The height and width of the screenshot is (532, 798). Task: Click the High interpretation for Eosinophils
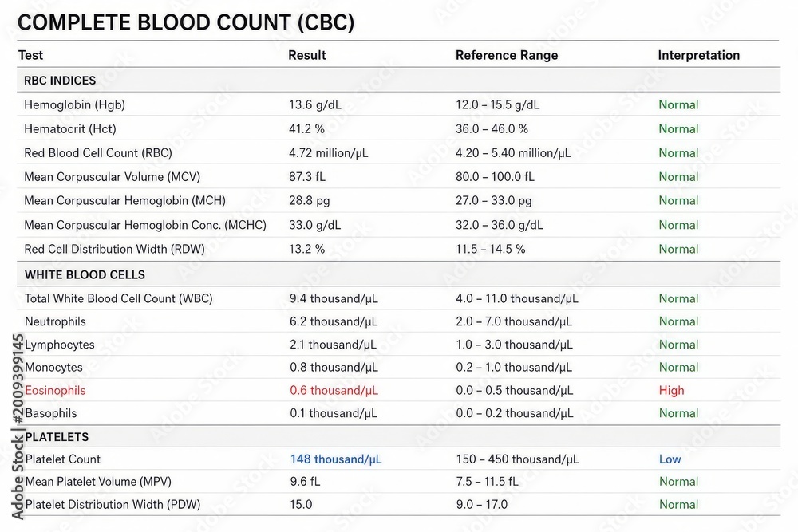point(671,391)
